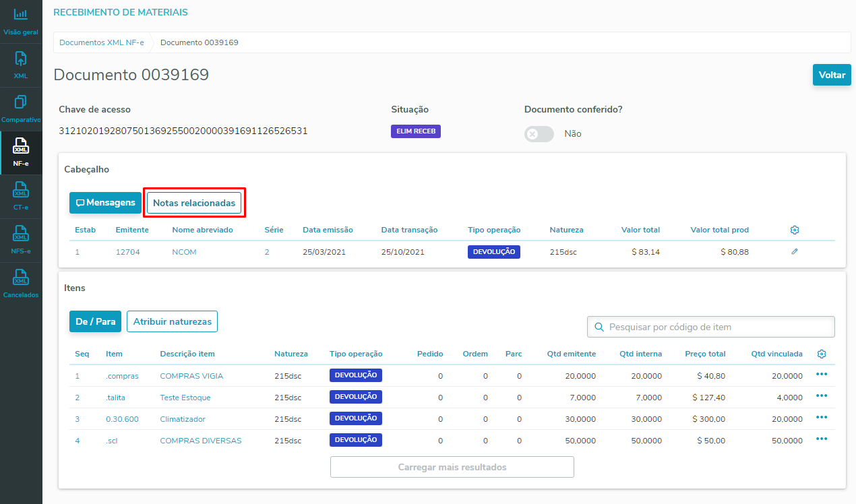Click date 25/10/2021 cell

[402, 252]
